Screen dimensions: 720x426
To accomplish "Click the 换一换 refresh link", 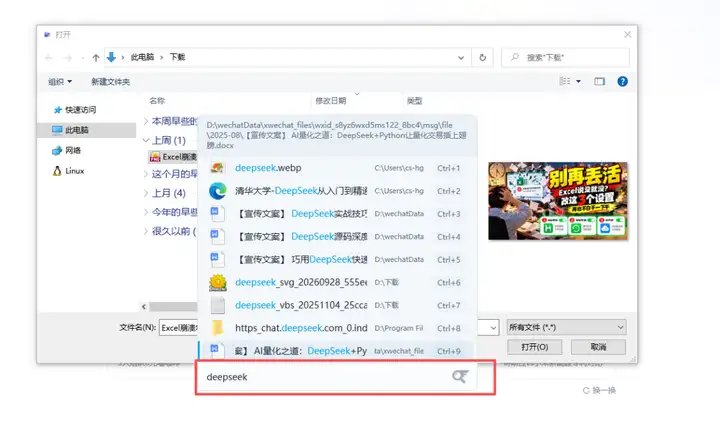I will (x=599, y=391).
